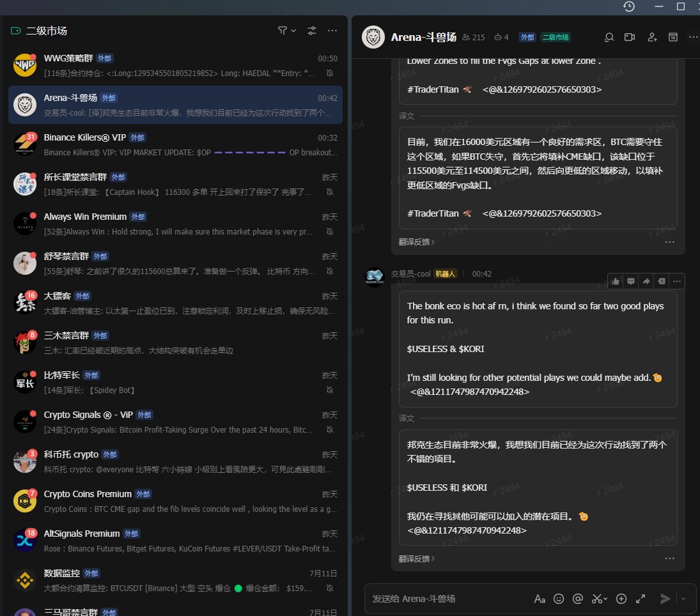Open more options beside TraderTitan message translation
Screen dimensions: 700x616
670,242
